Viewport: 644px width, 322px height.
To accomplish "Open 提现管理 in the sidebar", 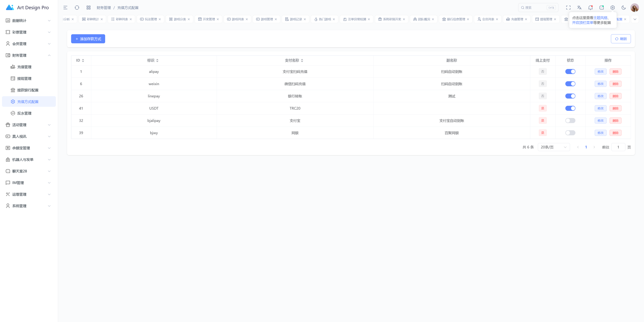I will click(x=29, y=79).
